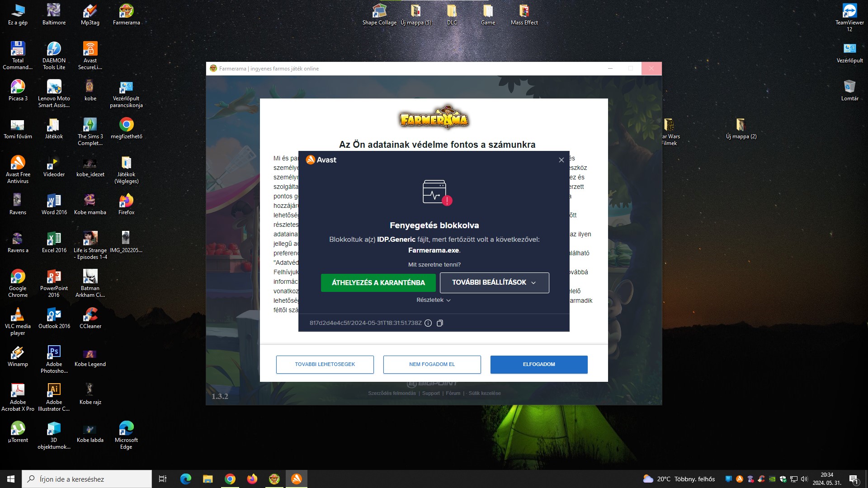Click ÁTHELYEZÉS A KARANTÉNBA button
This screenshot has width=868, height=488.
tap(378, 282)
